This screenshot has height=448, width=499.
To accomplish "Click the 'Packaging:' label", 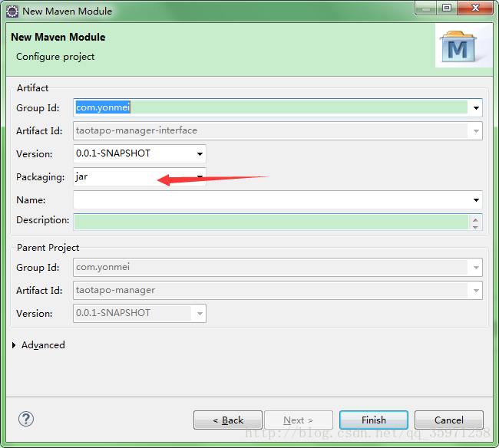I will 41,177.
